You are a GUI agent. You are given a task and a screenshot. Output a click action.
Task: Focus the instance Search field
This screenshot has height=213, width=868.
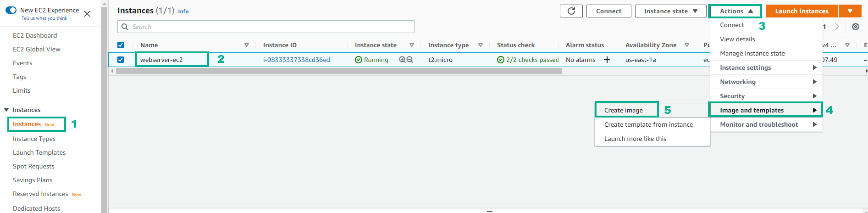[x=266, y=27]
